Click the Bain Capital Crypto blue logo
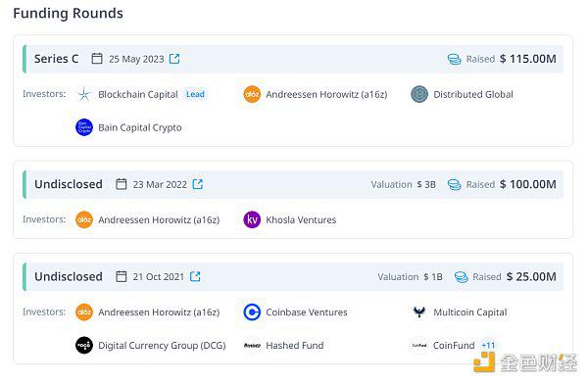 tap(84, 127)
